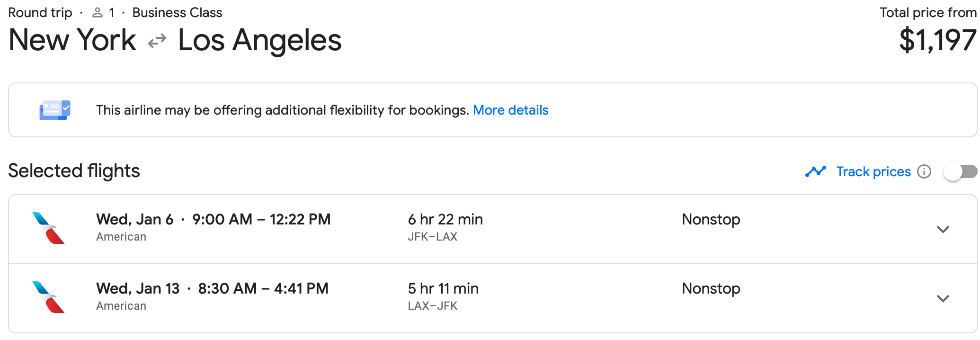Expand details for the Jan 6 JFK-LAX flight
Viewport: 980px width, 340px height.
click(x=943, y=229)
